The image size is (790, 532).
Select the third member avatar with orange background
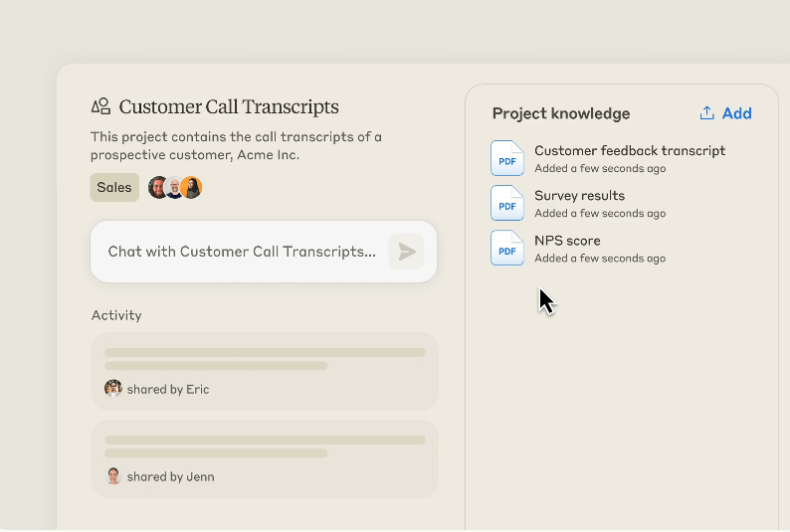(x=191, y=187)
